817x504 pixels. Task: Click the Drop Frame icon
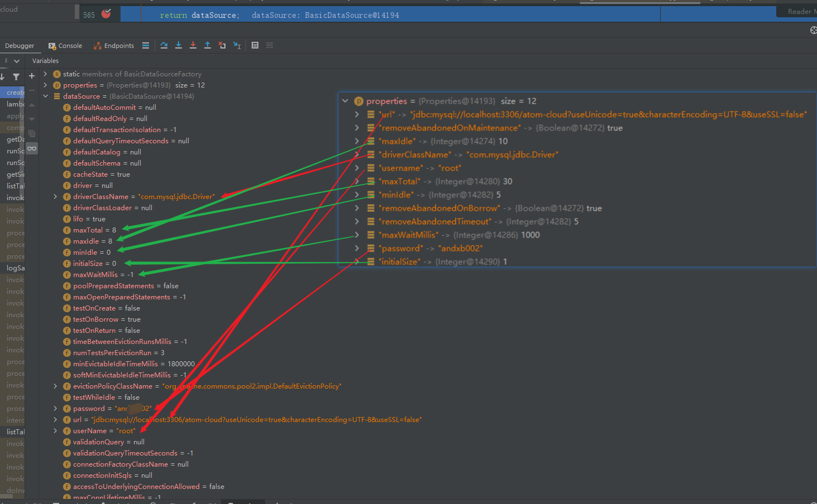coord(222,45)
